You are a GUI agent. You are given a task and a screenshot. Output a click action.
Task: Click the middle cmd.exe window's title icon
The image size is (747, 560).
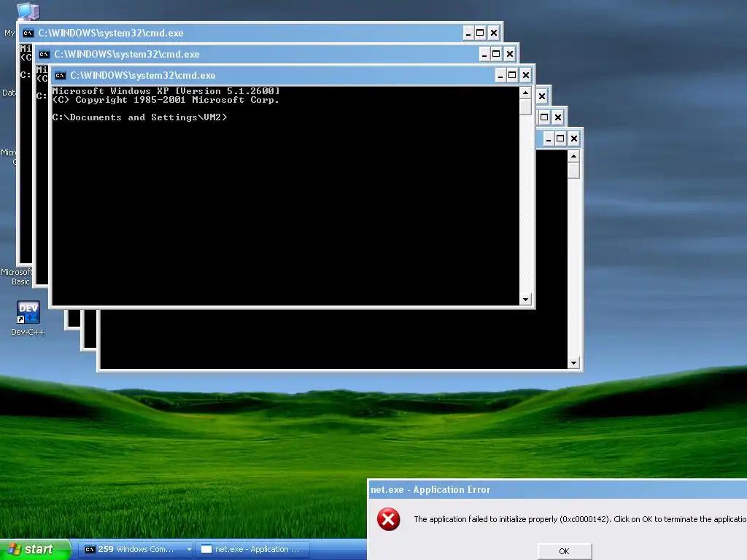click(x=44, y=54)
